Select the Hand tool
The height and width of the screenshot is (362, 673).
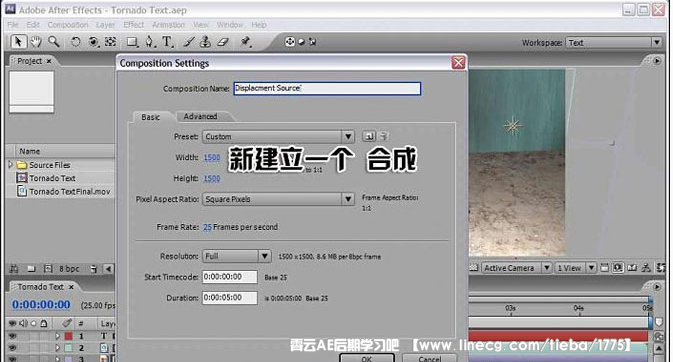tap(36, 42)
